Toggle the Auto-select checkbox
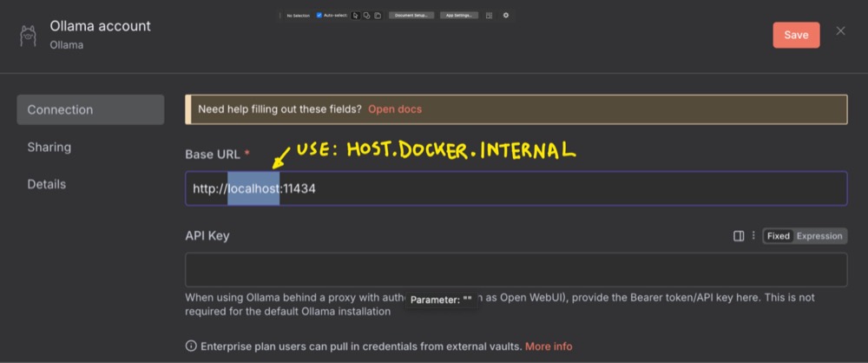 [x=319, y=16]
